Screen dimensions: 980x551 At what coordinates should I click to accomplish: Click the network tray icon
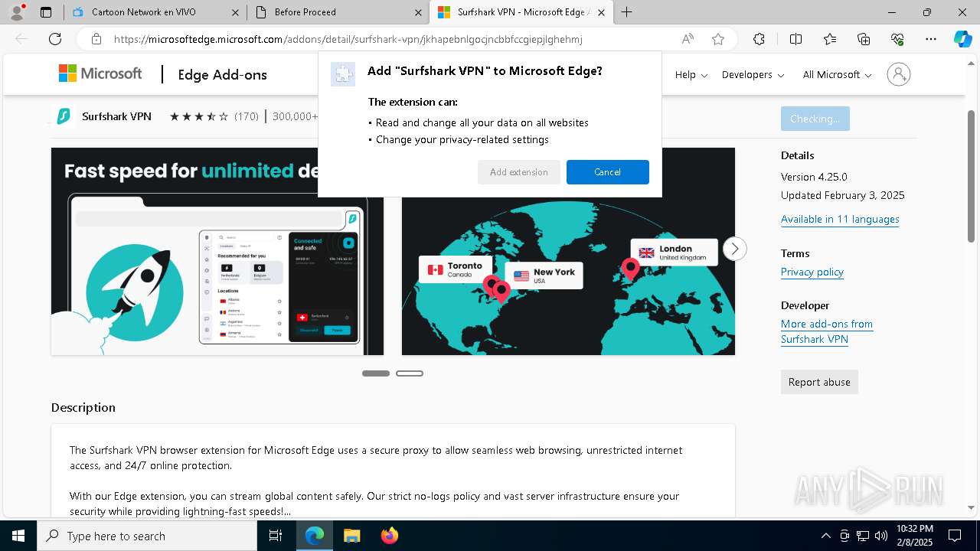(863, 536)
